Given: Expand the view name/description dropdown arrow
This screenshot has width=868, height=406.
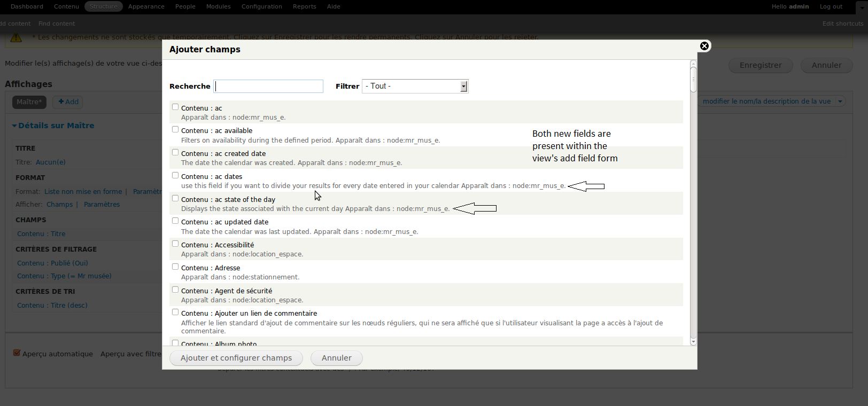Looking at the screenshot, I should tap(840, 101).
